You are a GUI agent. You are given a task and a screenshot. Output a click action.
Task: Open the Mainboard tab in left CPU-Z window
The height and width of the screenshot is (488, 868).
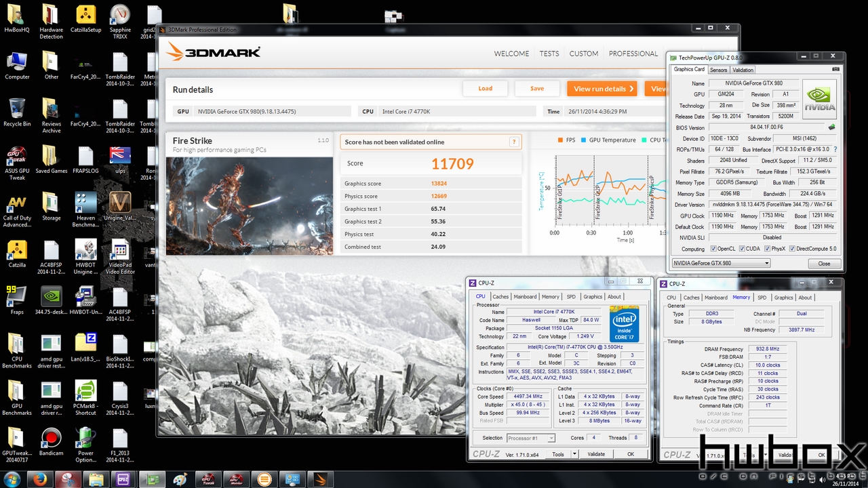click(x=525, y=297)
